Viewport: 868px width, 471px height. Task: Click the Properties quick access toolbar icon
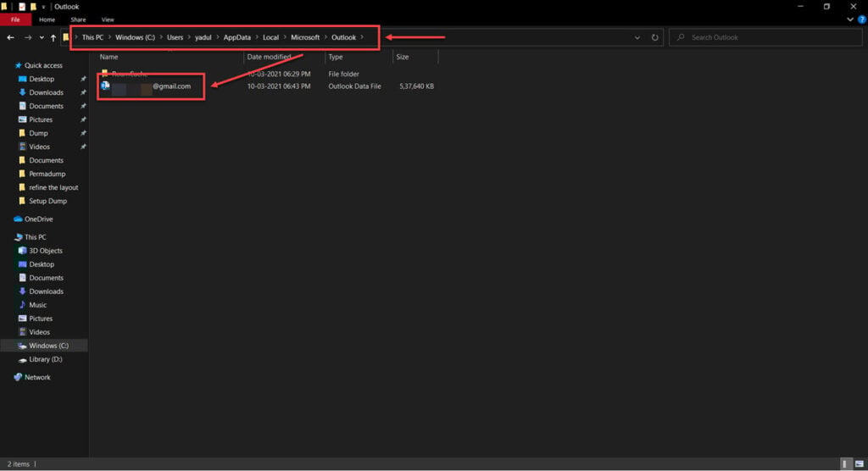[x=22, y=7]
